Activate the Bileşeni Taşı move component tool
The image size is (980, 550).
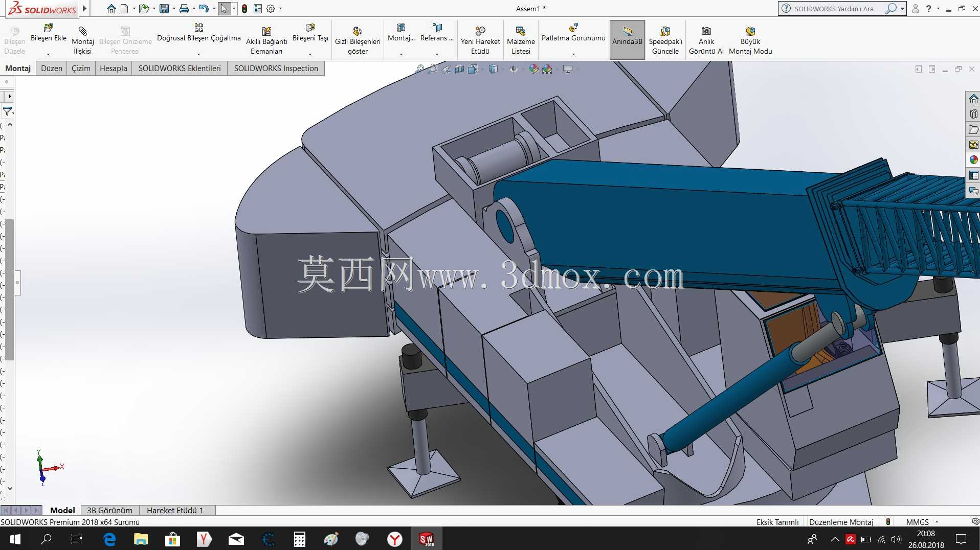310,33
